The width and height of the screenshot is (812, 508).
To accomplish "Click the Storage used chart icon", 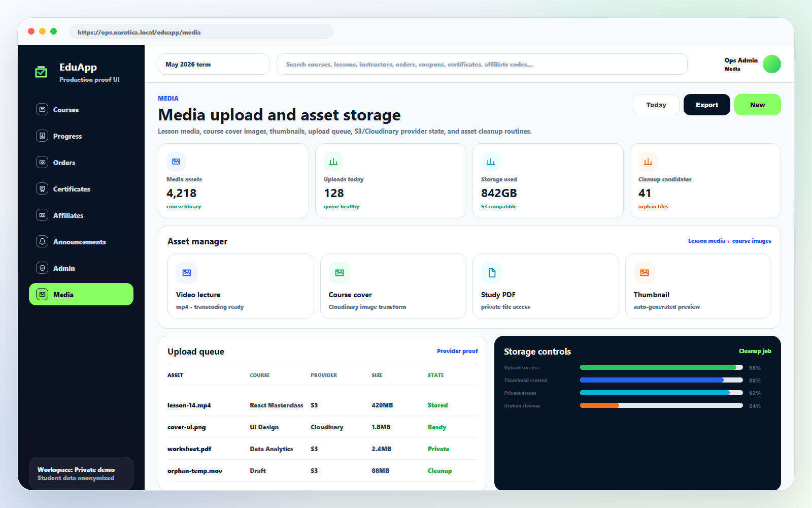I will [491, 162].
